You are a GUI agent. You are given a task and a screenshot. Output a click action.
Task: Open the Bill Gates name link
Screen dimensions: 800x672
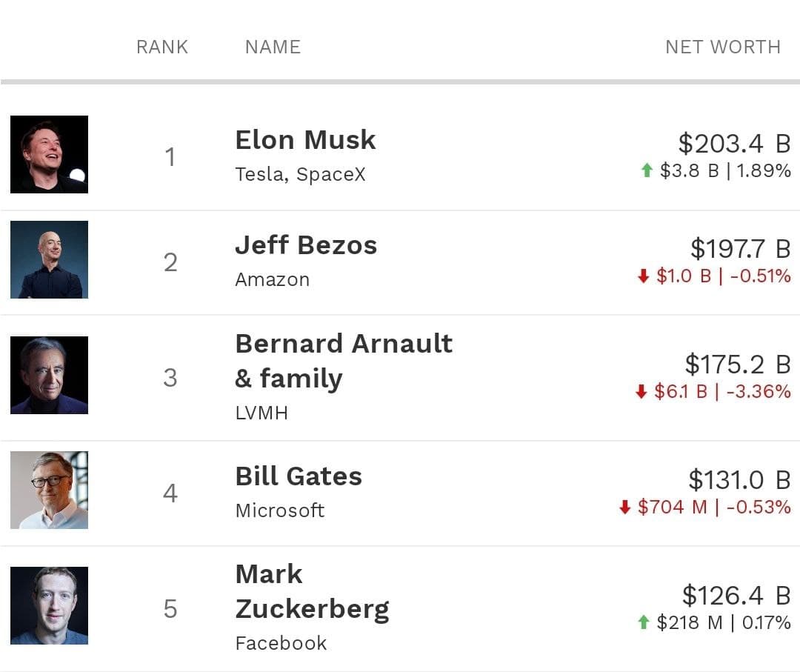[x=299, y=476]
